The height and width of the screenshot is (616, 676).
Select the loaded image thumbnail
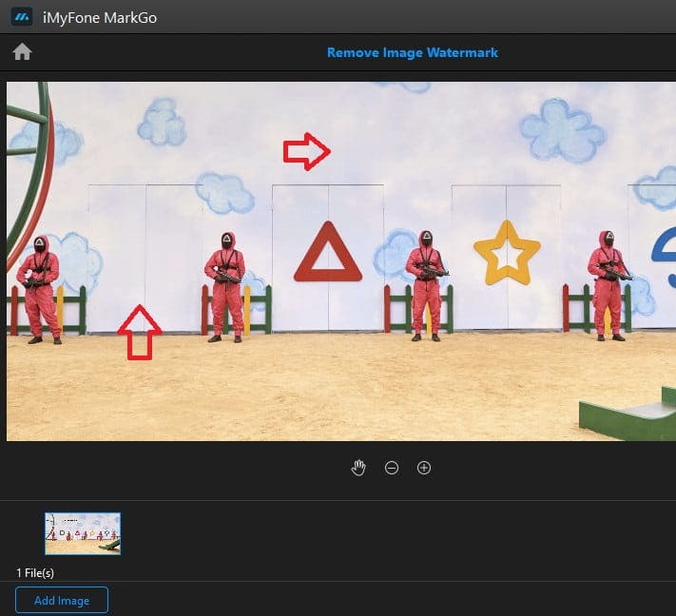[83, 533]
